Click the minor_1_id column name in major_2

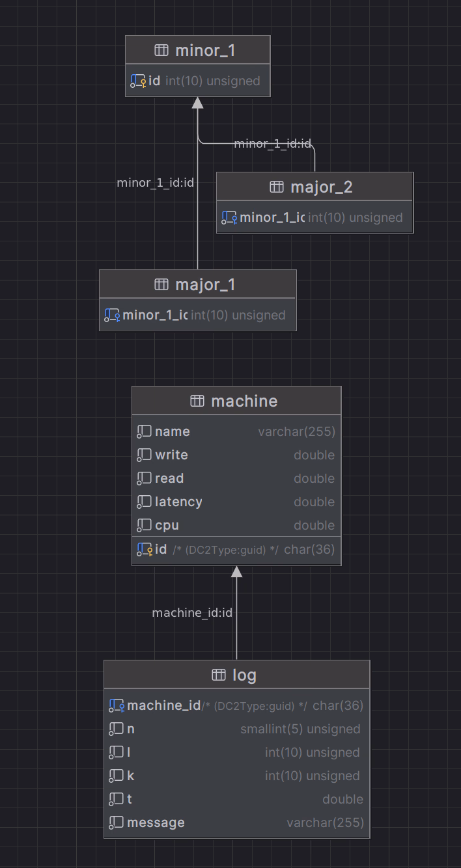point(272,217)
